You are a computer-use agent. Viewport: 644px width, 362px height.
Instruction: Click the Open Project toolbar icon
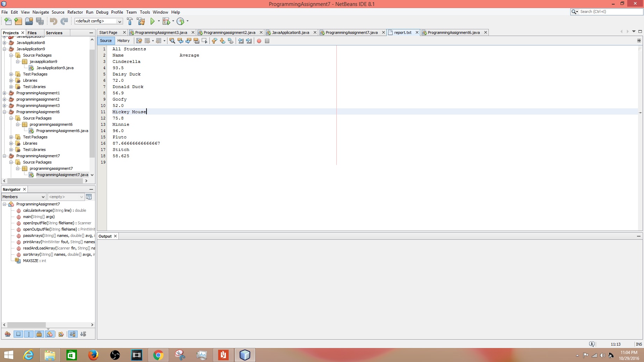click(x=29, y=21)
